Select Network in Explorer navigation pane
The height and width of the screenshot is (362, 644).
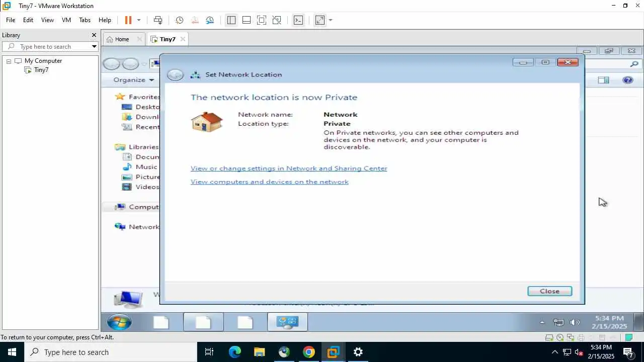pyautogui.click(x=137, y=227)
